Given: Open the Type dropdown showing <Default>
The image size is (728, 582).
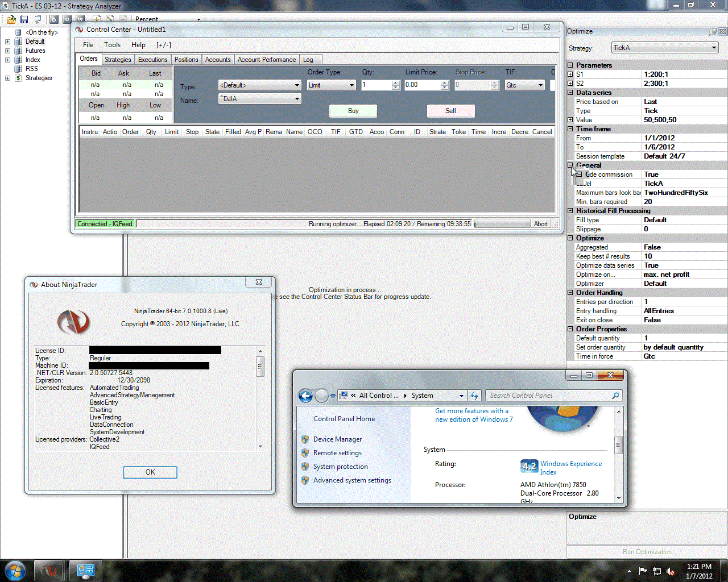Looking at the screenshot, I should 260,85.
